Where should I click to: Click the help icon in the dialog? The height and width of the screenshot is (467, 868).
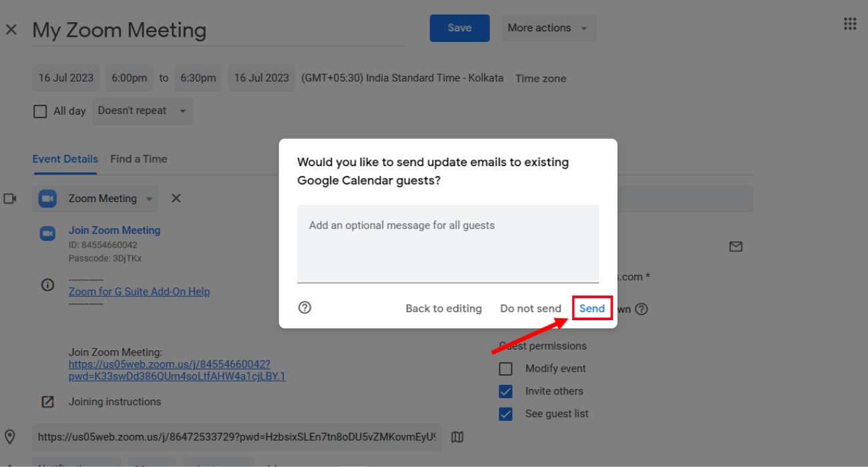304,308
